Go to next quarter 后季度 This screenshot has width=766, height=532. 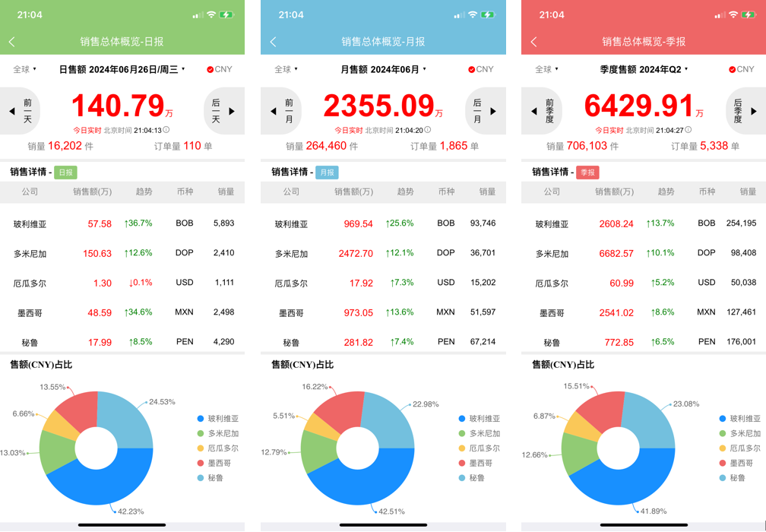click(746, 111)
